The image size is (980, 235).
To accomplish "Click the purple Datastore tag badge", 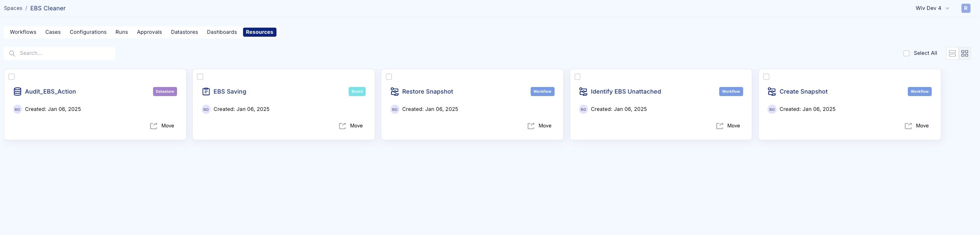I will tap(165, 92).
